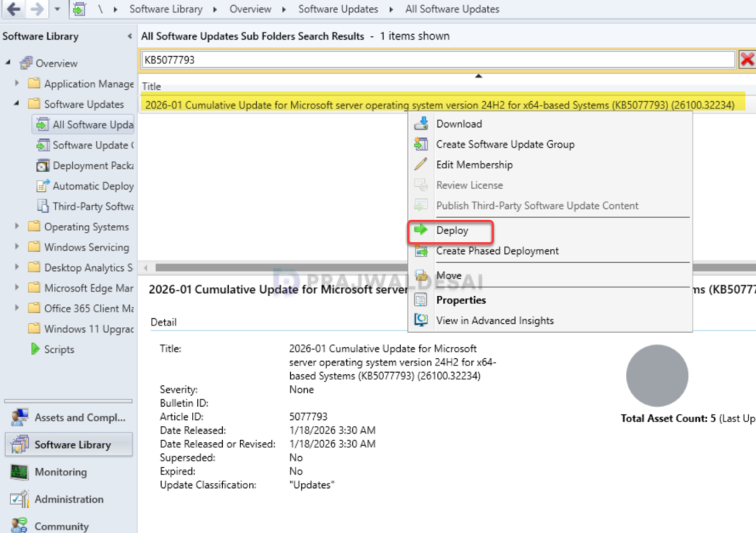Switch to Monitoring workspace
Image resolution: width=756 pixels, height=533 pixels.
click(69, 472)
